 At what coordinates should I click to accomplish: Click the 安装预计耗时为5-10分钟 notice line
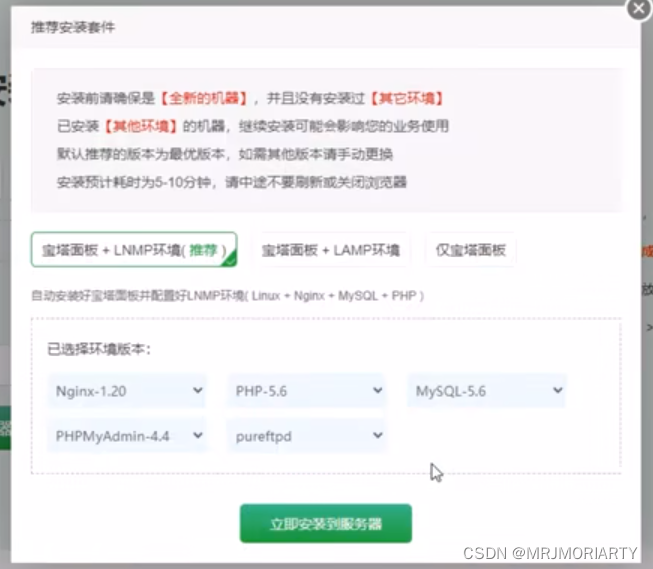(x=232, y=182)
